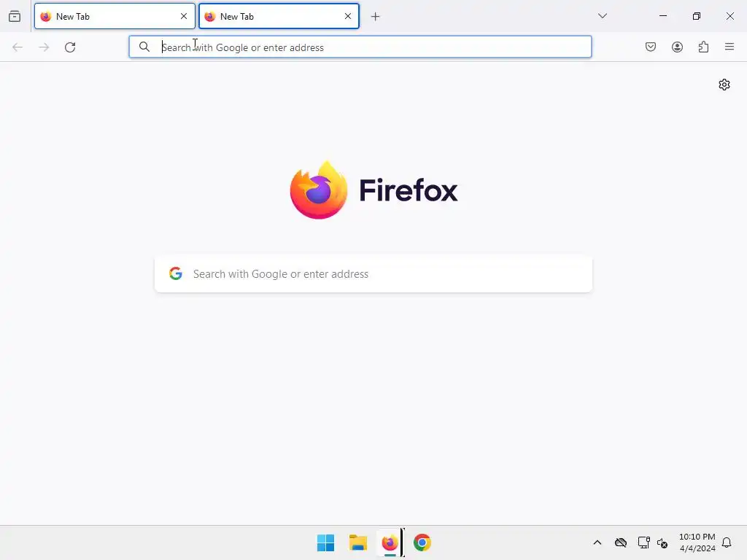Close the Firefox window

(729, 16)
